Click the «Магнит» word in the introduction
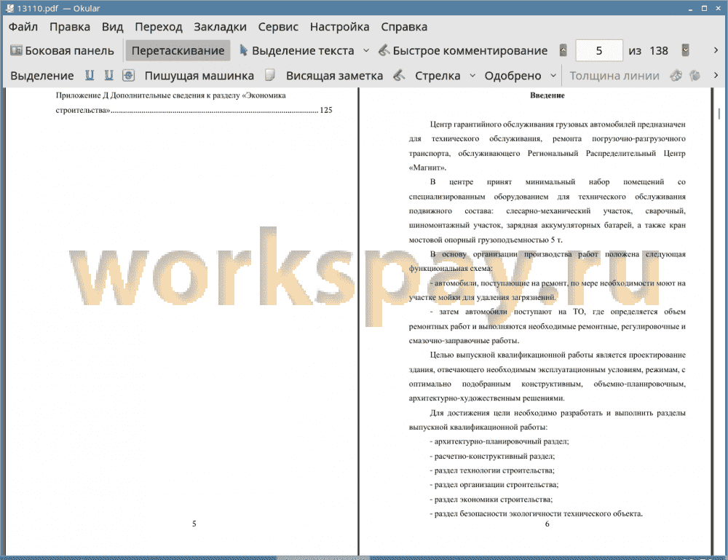The height and width of the screenshot is (560, 728). [427, 167]
